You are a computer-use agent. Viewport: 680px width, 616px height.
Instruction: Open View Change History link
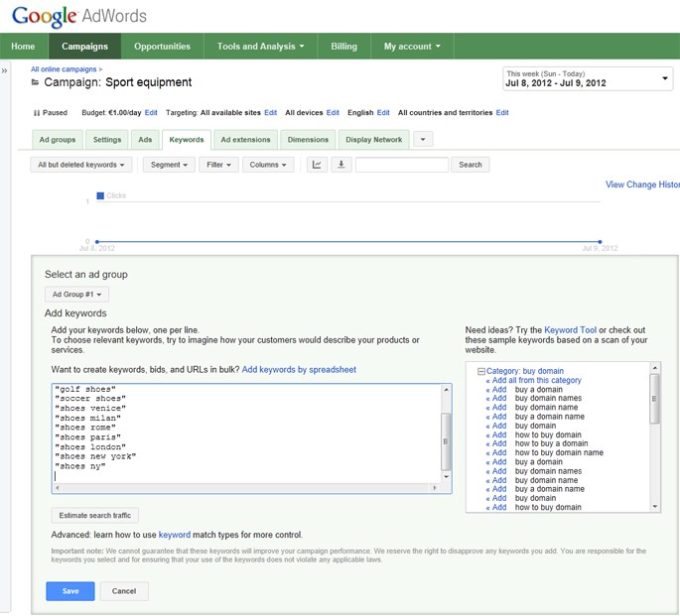642,185
